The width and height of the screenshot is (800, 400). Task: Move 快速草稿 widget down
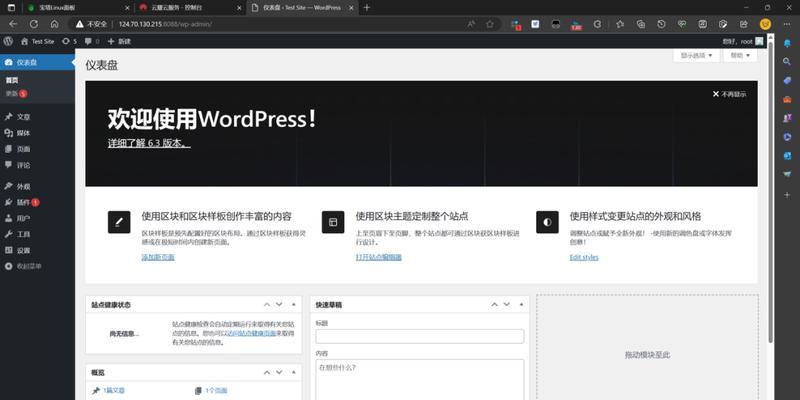(x=507, y=305)
